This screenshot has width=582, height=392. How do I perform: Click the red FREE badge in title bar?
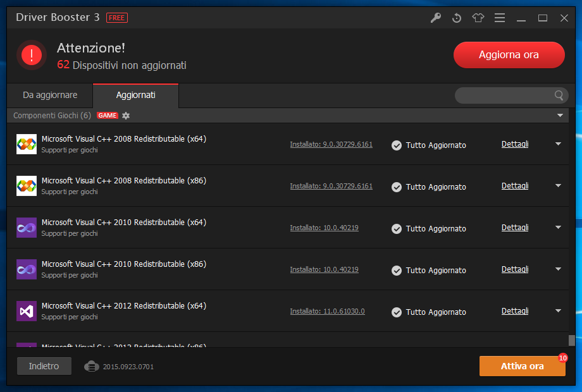(117, 18)
